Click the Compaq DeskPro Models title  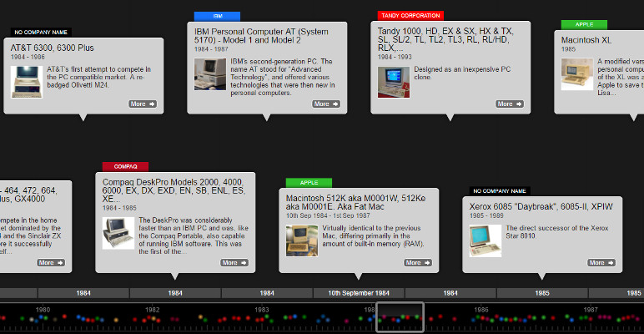pyautogui.click(x=174, y=190)
